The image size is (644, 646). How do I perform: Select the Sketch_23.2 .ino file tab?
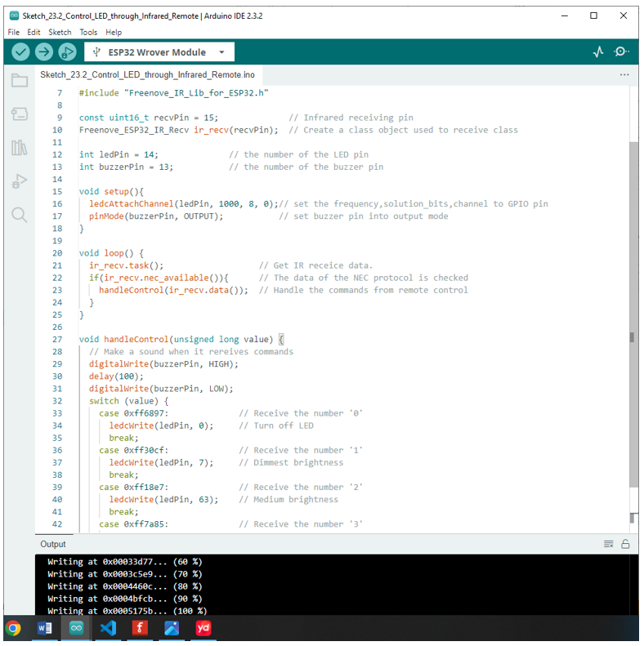148,75
